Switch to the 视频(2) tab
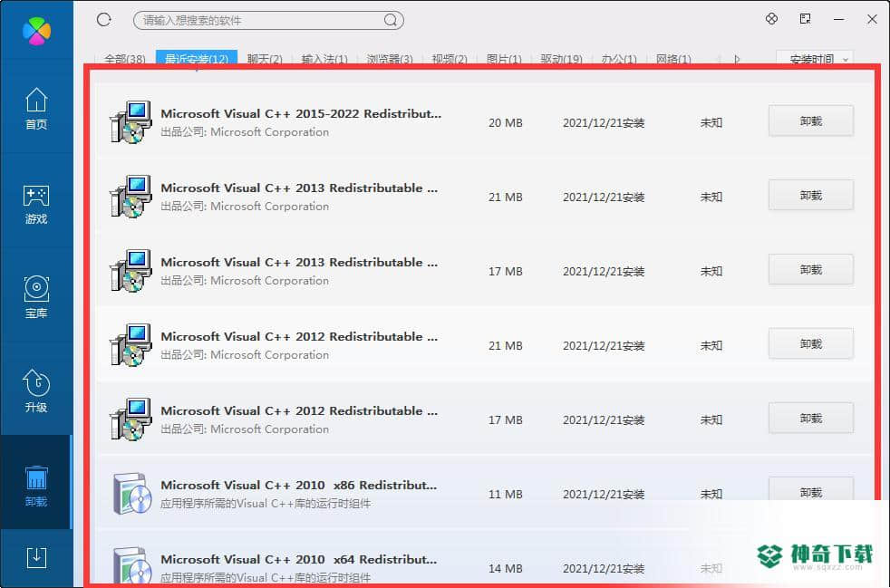The image size is (890, 588). pos(450,59)
